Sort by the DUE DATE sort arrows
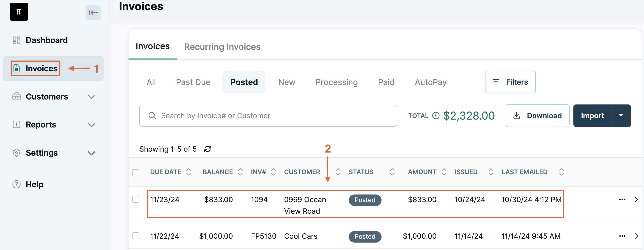Screen dimensions: 644x250 pos(189,172)
